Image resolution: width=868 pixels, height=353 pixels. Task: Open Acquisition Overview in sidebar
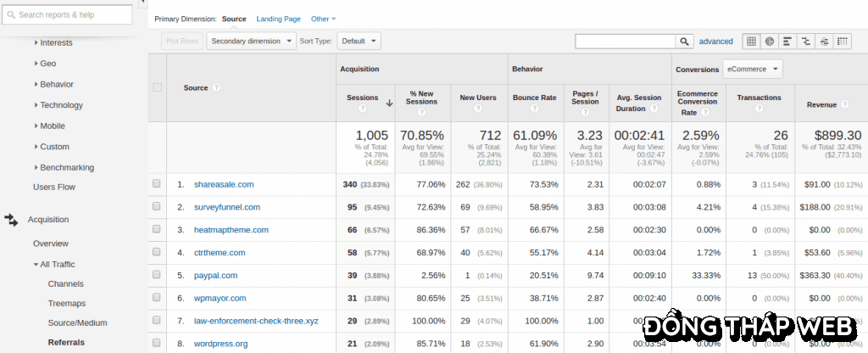coord(50,244)
